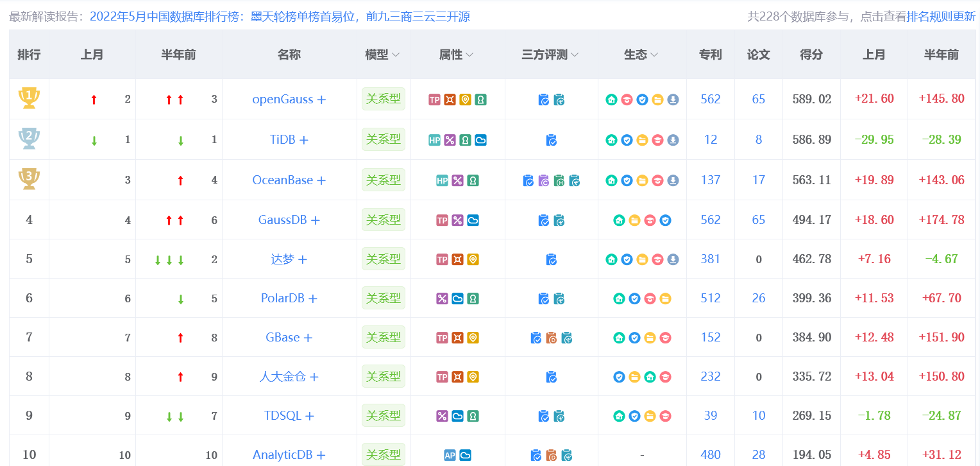
Task: Click the download icon in TiDB's ecosystem column
Action: tap(673, 139)
